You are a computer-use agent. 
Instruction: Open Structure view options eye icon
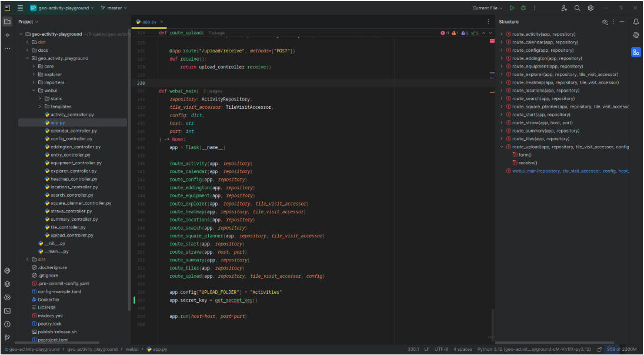click(605, 22)
